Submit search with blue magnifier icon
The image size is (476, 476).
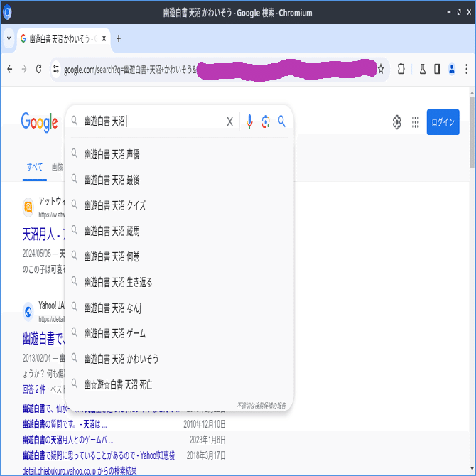coord(282,121)
